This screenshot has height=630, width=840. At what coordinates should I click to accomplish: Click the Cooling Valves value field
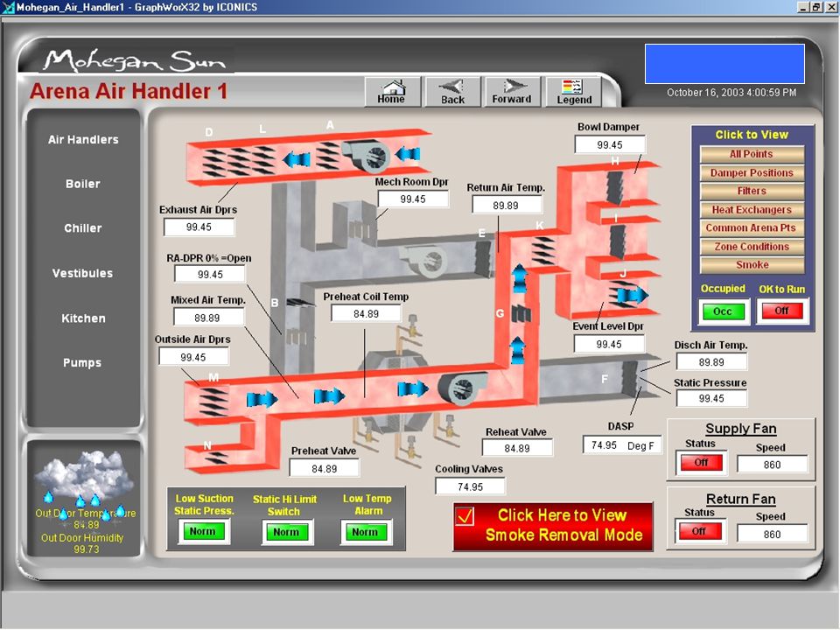[471, 487]
